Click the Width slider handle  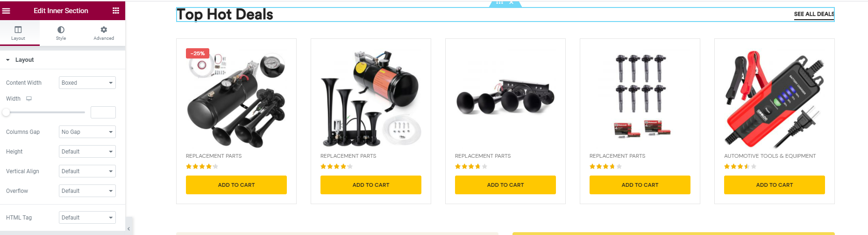click(x=6, y=112)
